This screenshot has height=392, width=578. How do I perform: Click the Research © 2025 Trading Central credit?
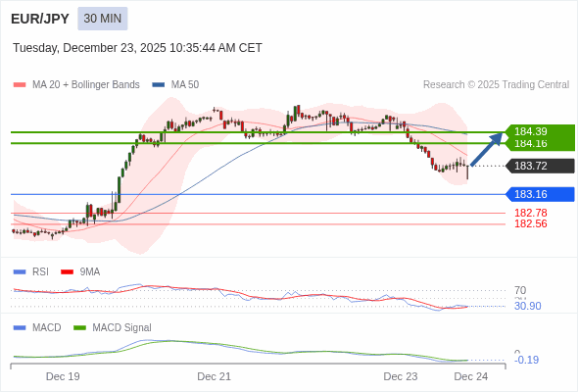click(496, 85)
